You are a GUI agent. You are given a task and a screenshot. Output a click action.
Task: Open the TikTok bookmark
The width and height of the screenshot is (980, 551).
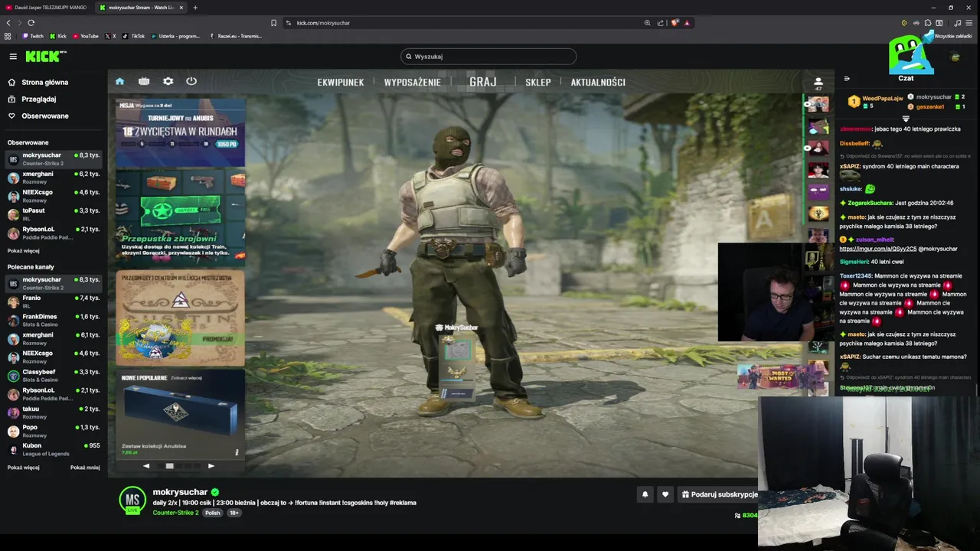(x=134, y=36)
